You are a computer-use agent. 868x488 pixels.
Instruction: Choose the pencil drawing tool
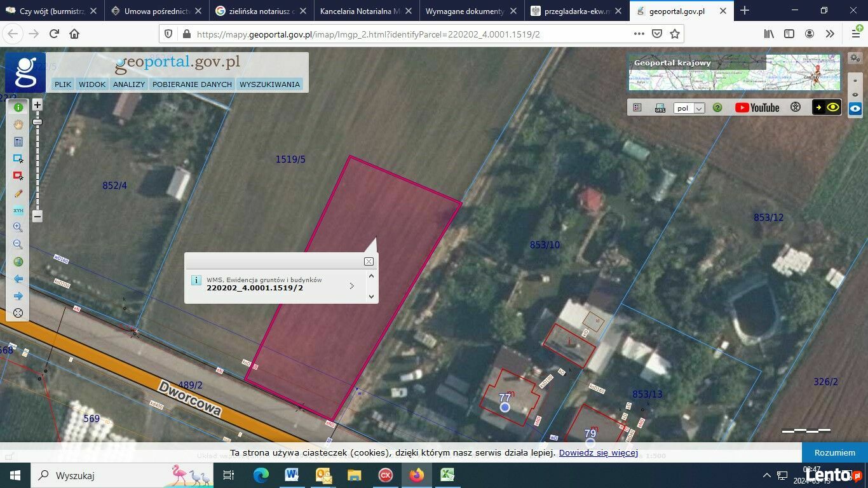[18, 193]
